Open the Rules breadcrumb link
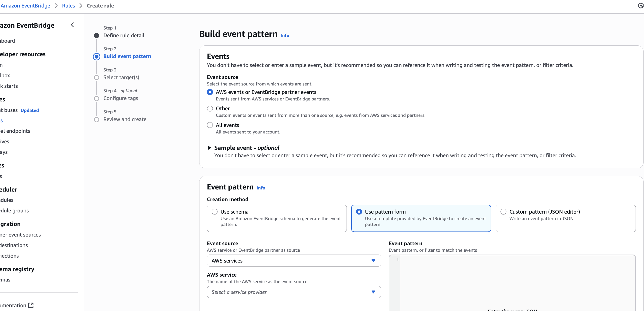 [x=69, y=6]
